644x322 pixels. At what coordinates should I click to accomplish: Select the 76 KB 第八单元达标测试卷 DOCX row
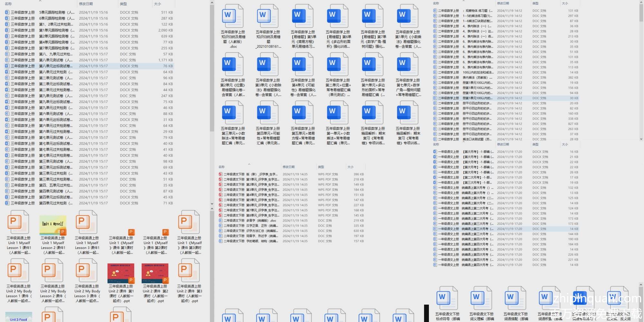point(89,66)
